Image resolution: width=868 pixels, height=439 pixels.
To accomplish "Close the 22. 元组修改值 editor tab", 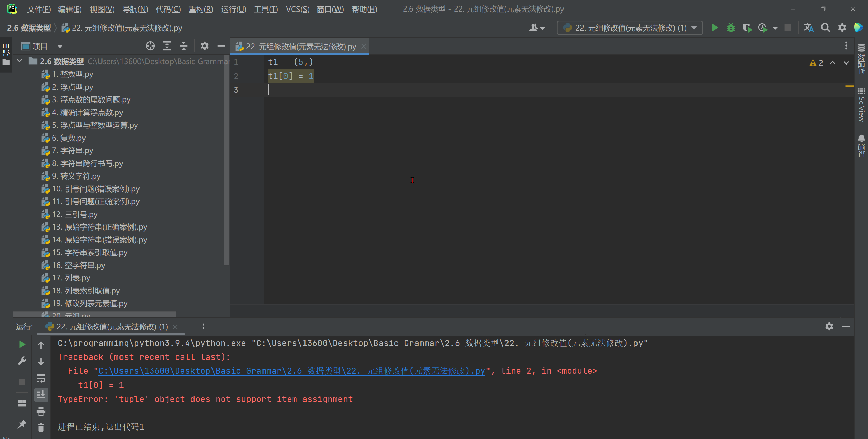I will (364, 46).
